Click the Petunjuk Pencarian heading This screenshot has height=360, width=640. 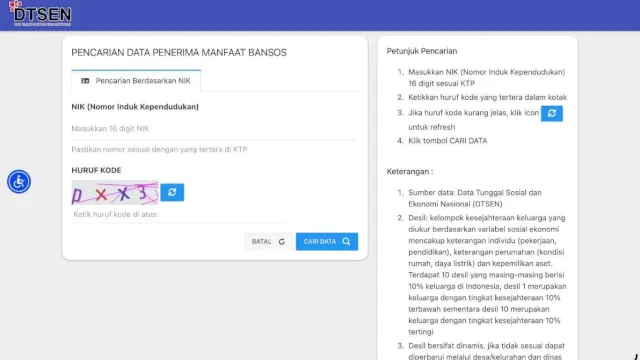(x=422, y=51)
